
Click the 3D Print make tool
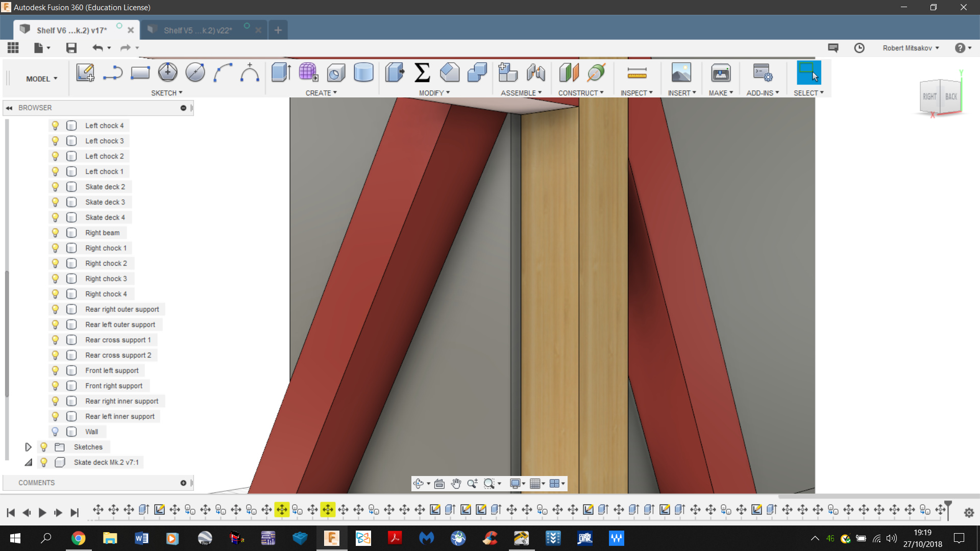click(721, 72)
